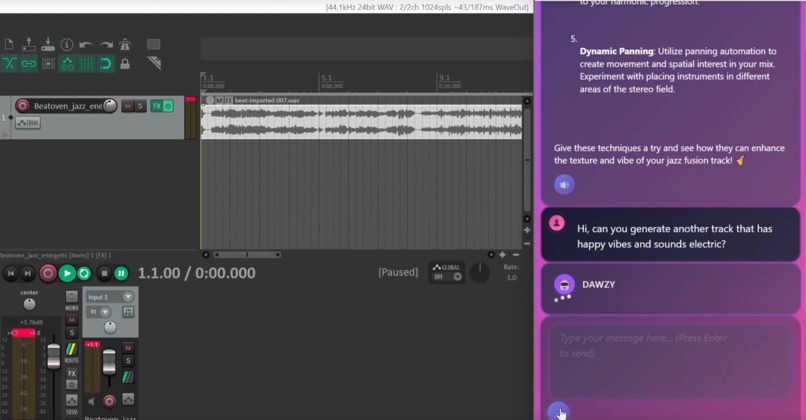
Task: Mute the Beatoven_jazz mixer channel strip
Action: pos(128,348)
